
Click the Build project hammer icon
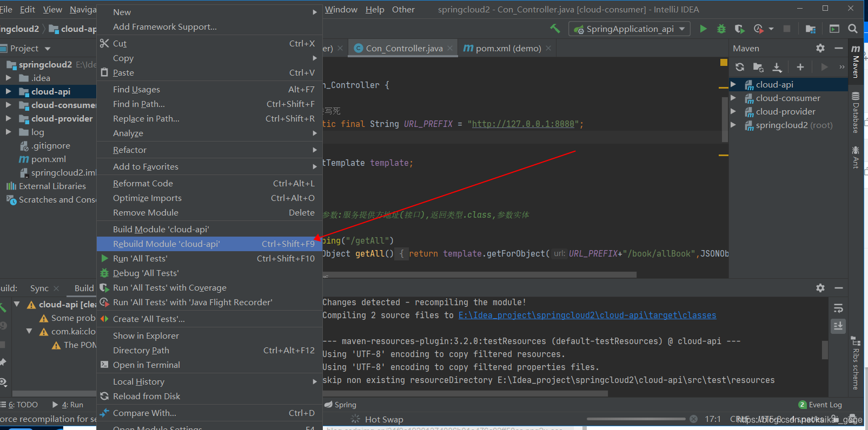(x=555, y=29)
